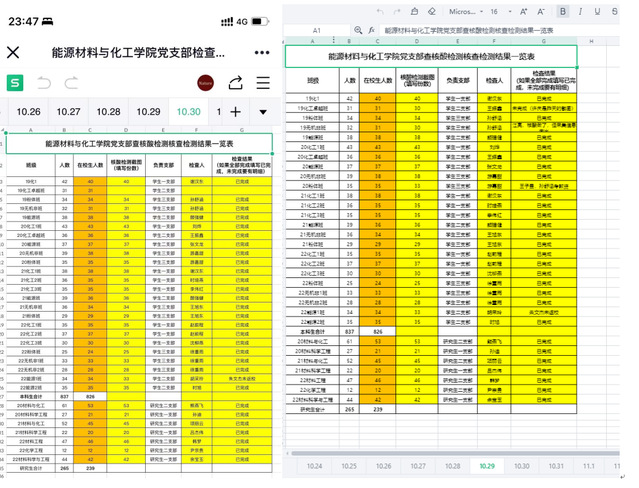Open the three-dot more options menu
The height and width of the screenshot is (488, 639).
pos(263,52)
